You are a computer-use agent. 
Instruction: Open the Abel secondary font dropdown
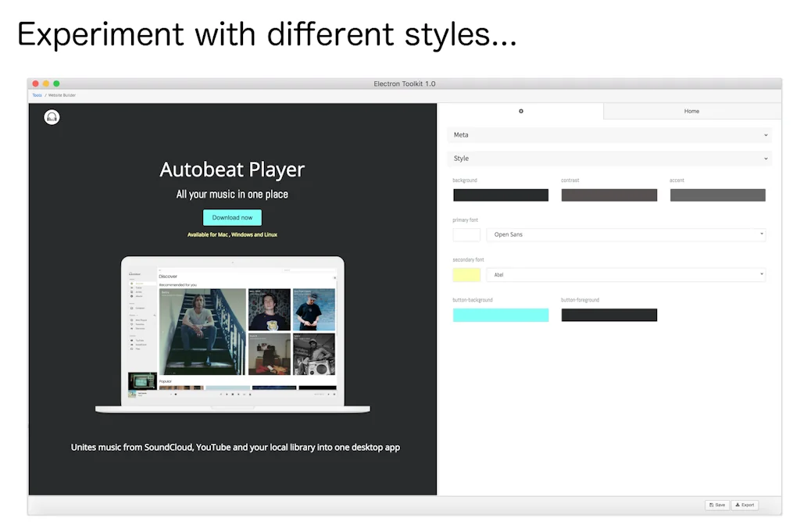pyautogui.click(x=625, y=274)
